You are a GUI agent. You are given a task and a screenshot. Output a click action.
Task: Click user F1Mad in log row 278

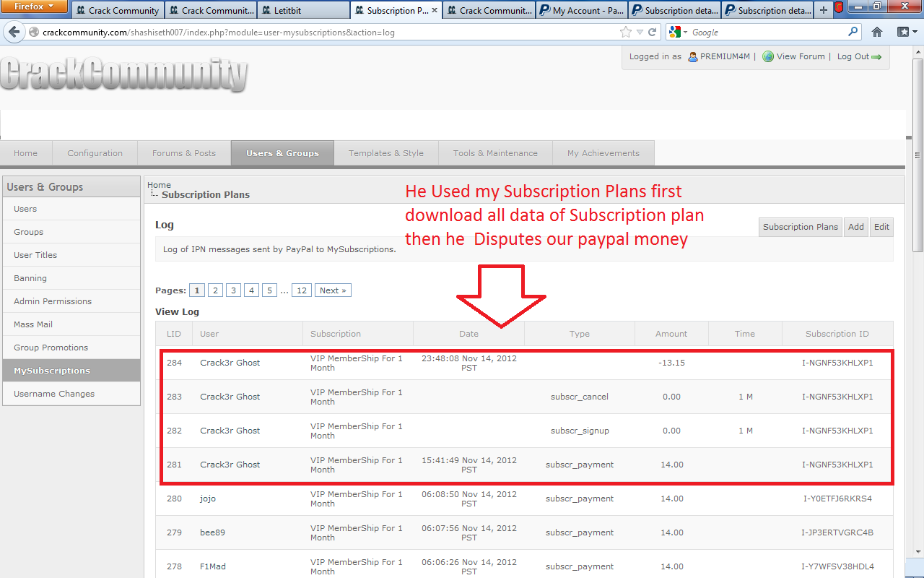coord(213,566)
